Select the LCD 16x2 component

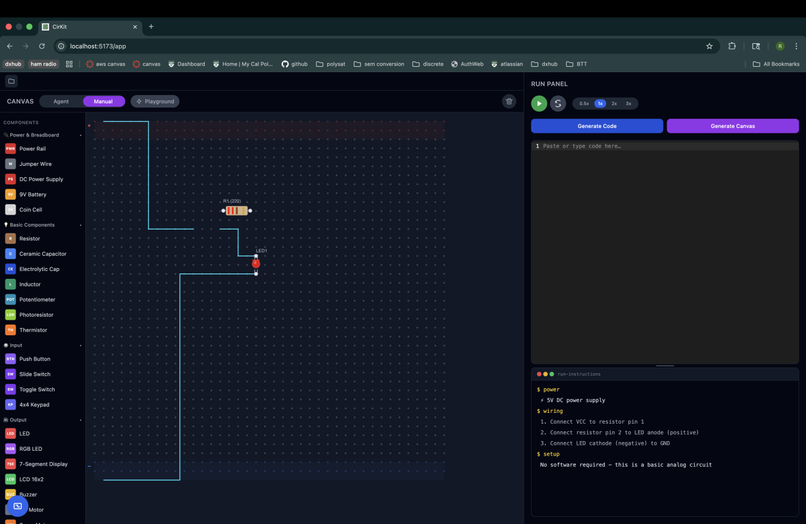pyautogui.click(x=31, y=479)
